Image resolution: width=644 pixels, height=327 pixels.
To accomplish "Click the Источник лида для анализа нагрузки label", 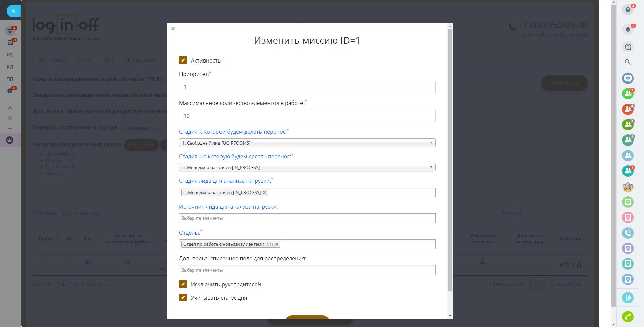I will (228, 207).
